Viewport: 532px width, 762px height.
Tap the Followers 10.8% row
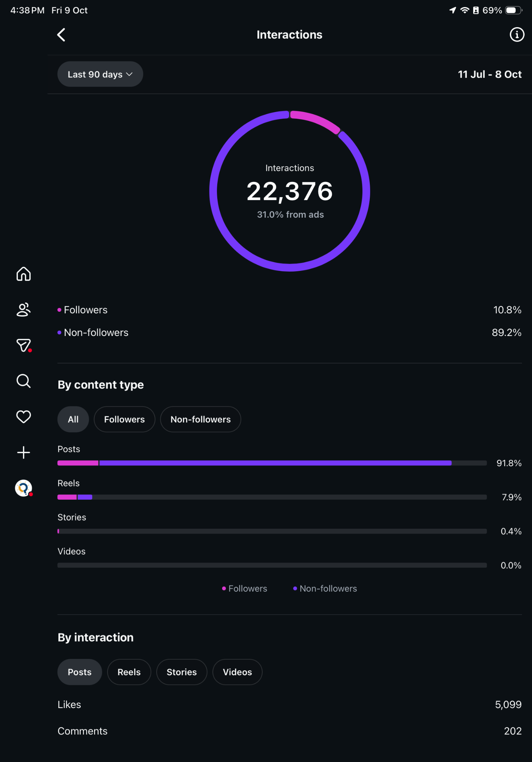pyautogui.click(x=289, y=310)
